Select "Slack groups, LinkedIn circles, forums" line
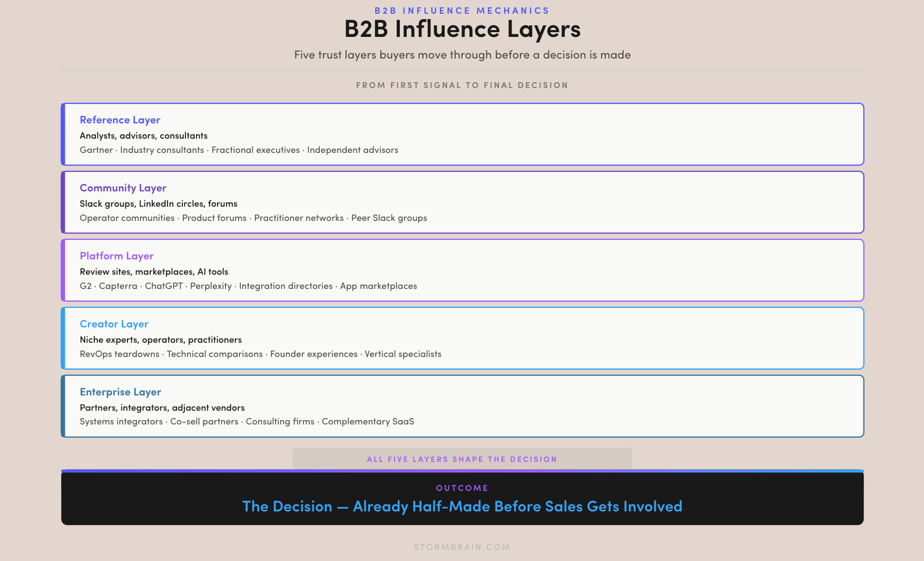 pyautogui.click(x=158, y=204)
